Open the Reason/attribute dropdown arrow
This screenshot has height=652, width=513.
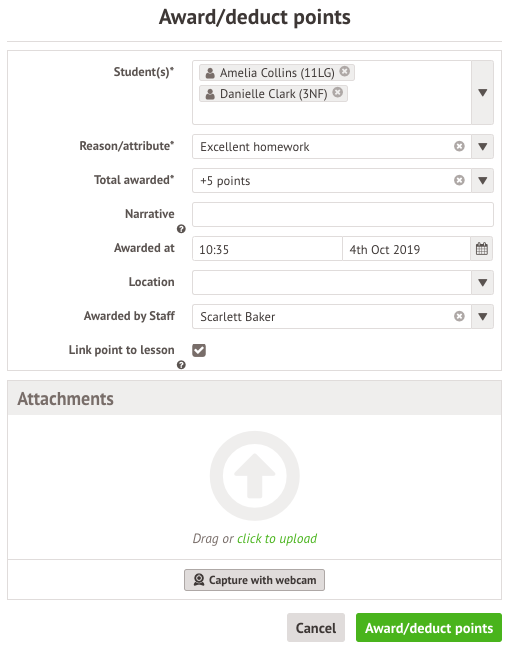(482, 146)
